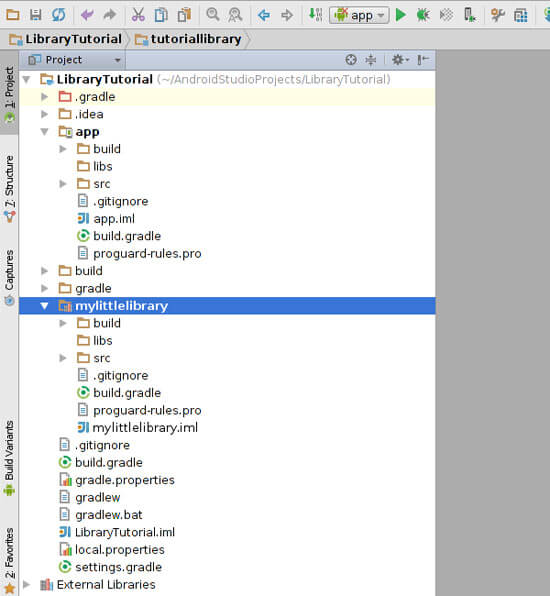Open the 2: Favorites side tab
The height and width of the screenshot is (596, 550).
tap(9, 560)
